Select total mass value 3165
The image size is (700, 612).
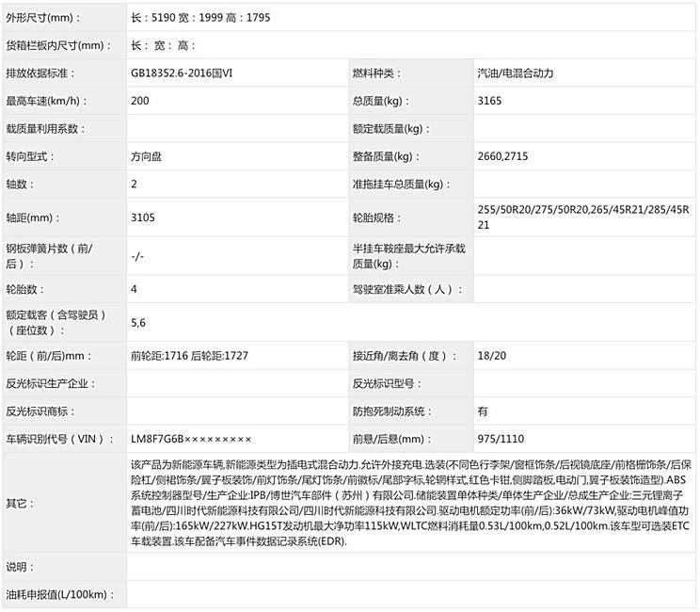490,101
